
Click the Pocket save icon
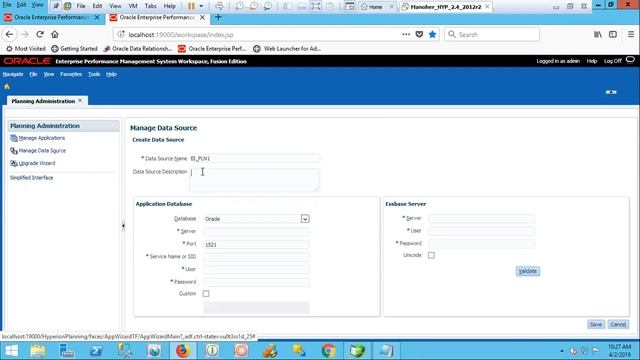point(419,35)
